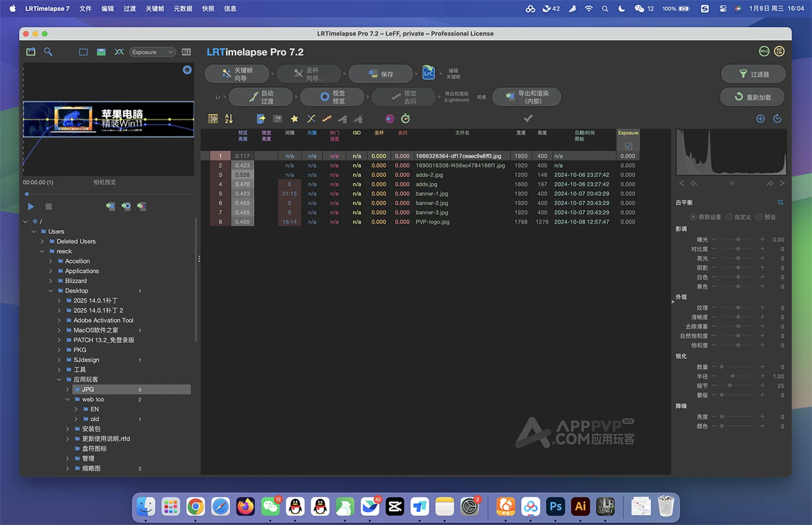Click the LrC Lightroom Classic icon

point(428,73)
